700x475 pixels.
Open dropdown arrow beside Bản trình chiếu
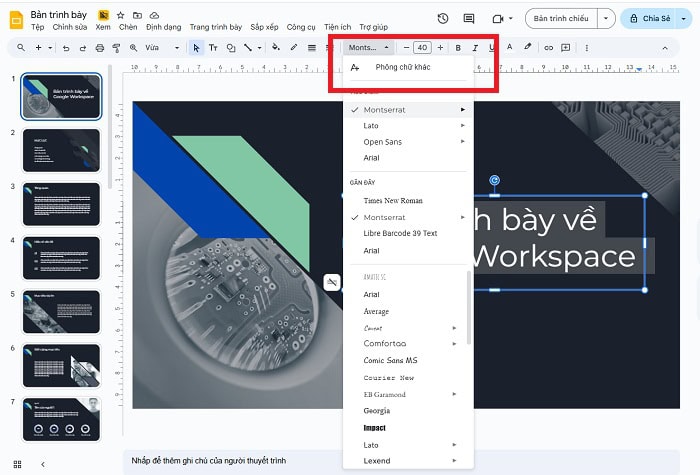pyautogui.click(x=607, y=18)
